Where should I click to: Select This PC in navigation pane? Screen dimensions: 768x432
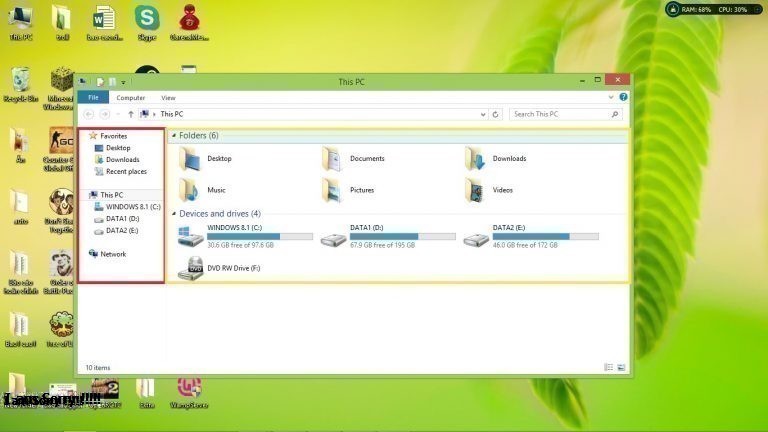(x=112, y=195)
